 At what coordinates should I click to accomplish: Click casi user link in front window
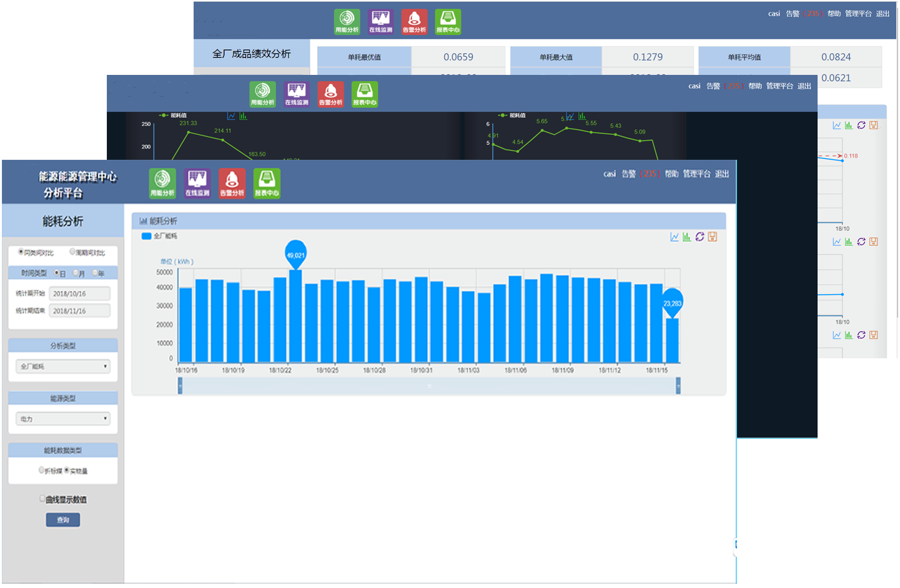[x=610, y=174]
